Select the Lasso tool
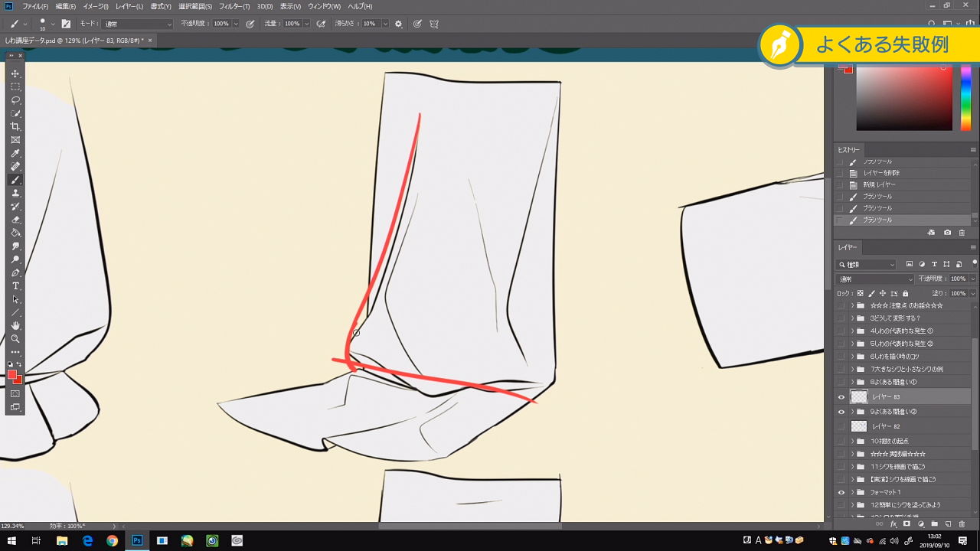This screenshot has width=980, height=551. [15, 100]
